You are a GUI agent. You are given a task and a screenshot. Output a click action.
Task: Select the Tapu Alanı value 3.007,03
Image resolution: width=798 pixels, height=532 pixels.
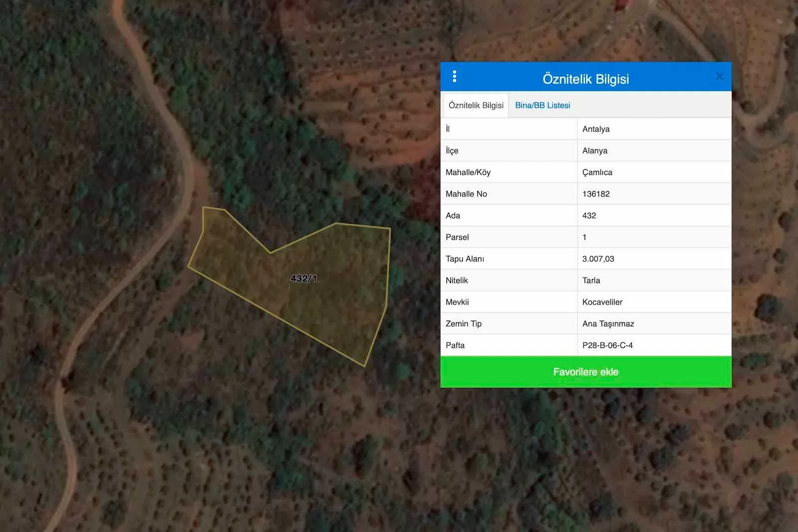point(598,259)
